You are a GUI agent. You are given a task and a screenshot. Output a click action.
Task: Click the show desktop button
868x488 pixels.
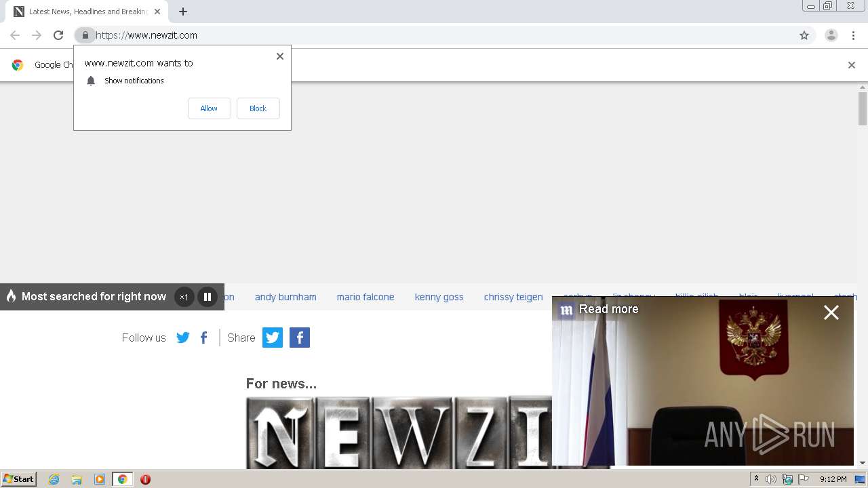[x=860, y=479]
